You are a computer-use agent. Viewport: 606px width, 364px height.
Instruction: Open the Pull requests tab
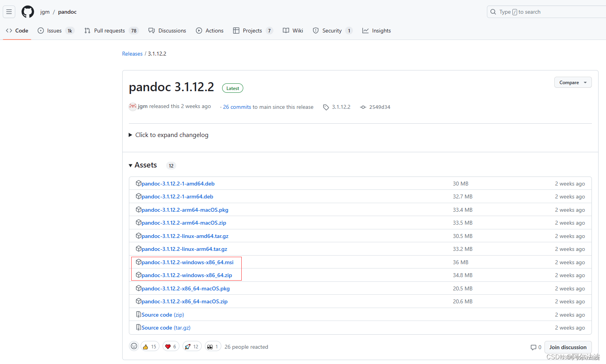tap(110, 30)
